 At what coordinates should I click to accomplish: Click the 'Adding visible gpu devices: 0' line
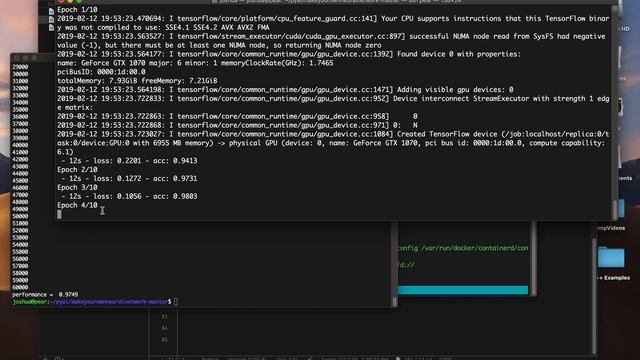[x=455, y=90]
